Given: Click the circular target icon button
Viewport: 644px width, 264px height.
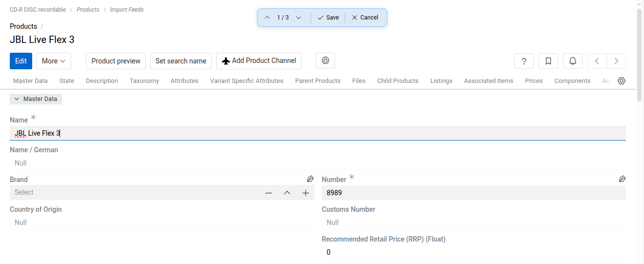Looking at the screenshot, I should (325, 61).
